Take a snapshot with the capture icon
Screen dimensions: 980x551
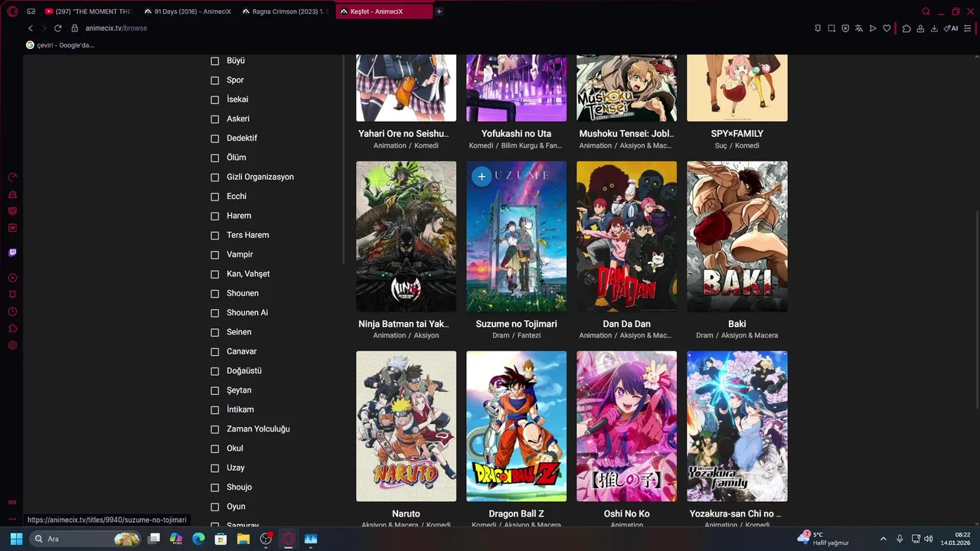click(831, 28)
